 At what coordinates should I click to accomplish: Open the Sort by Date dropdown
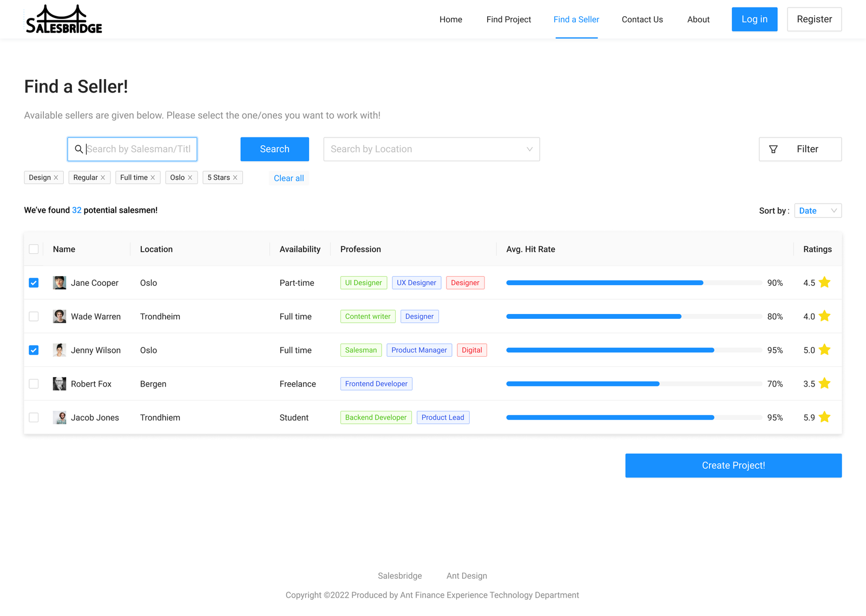[x=818, y=211]
